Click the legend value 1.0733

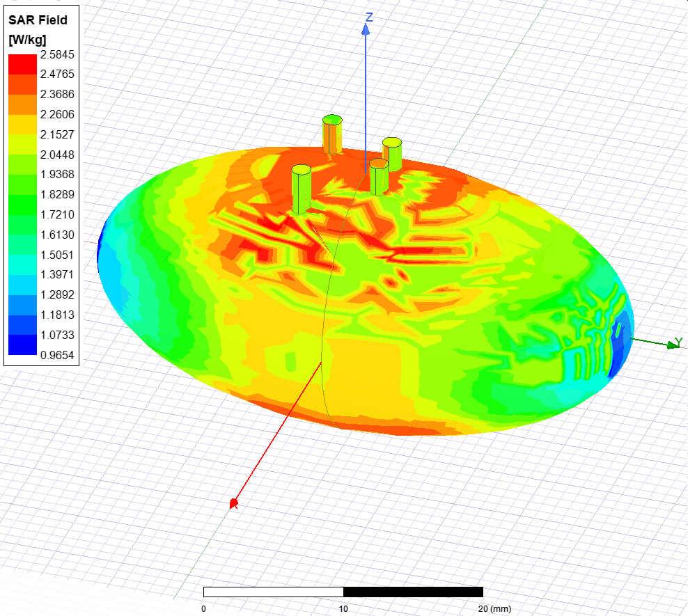pos(57,335)
